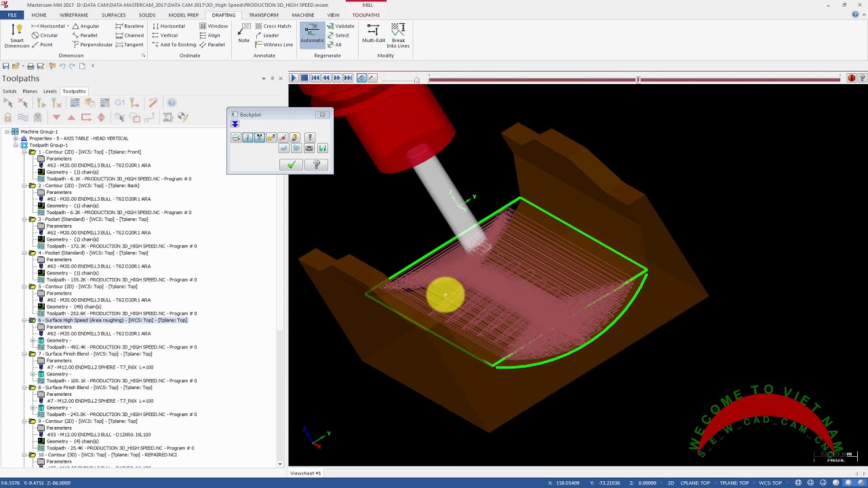Click the Multi-Edit tool
This screenshot has width=868, height=488.
373,33
